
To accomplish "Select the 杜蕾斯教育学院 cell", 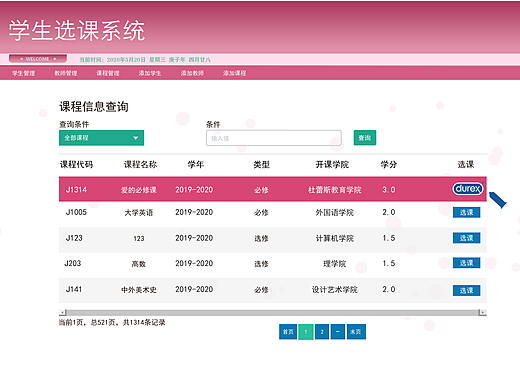I will click(x=335, y=190).
